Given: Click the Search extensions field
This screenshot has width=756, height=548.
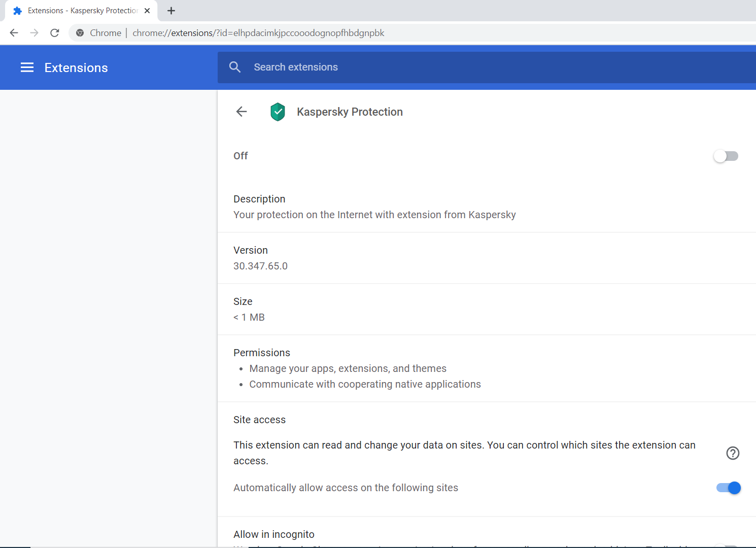Looking at the screenshot, I should 487,67.
